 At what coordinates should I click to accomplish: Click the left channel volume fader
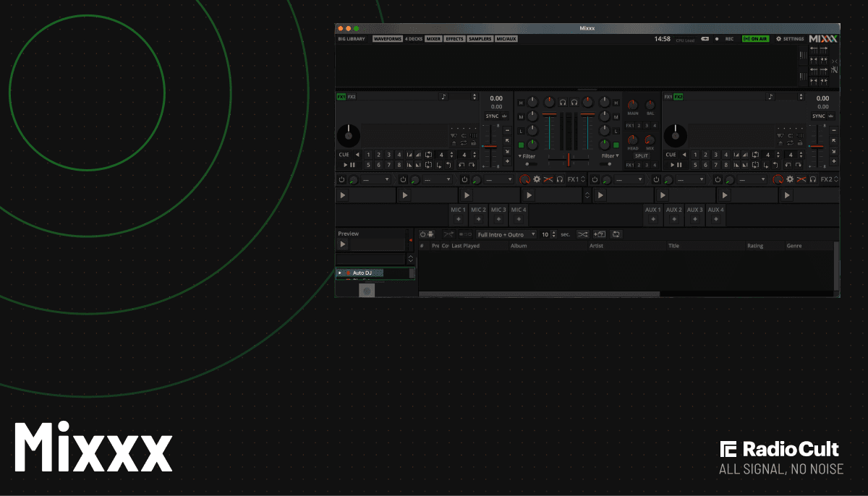tap(550, 132)
